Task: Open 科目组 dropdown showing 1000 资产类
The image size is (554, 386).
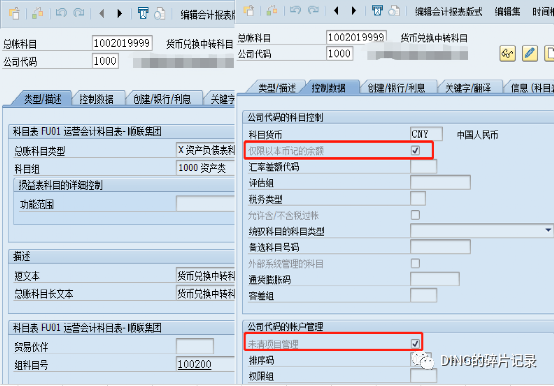Action: coord(205,168)
